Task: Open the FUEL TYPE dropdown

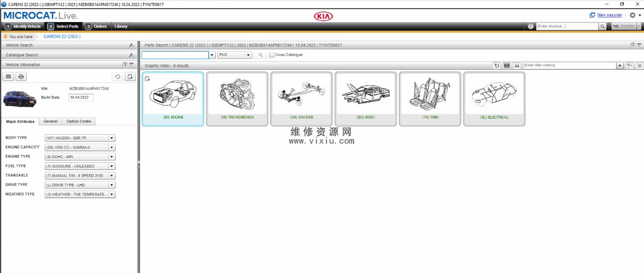Action: pyautogui.click(x=112, y=166)
